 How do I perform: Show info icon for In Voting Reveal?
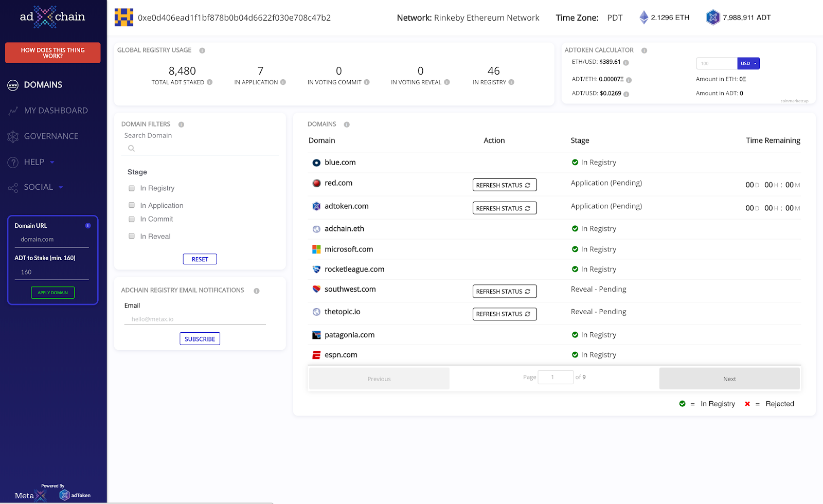[x=447, y=82]
